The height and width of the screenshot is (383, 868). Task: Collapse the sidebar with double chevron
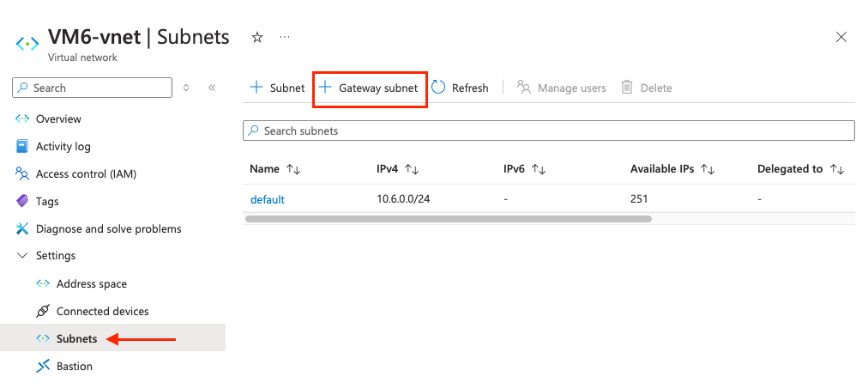pos(212,88)
